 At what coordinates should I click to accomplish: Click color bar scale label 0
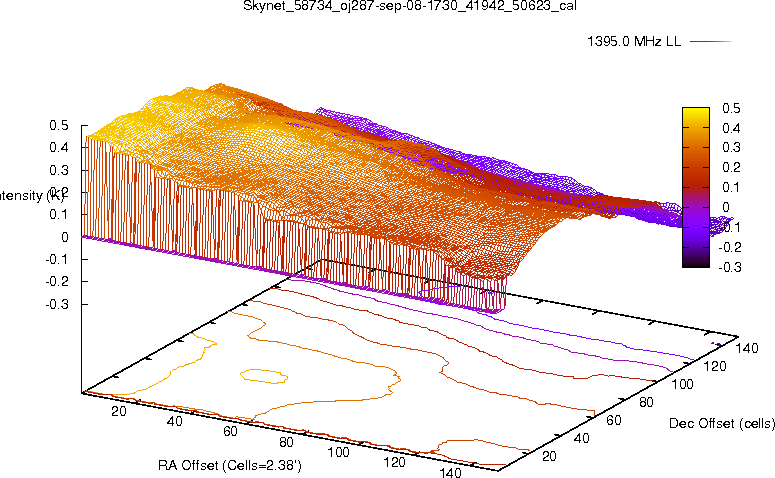726,207
